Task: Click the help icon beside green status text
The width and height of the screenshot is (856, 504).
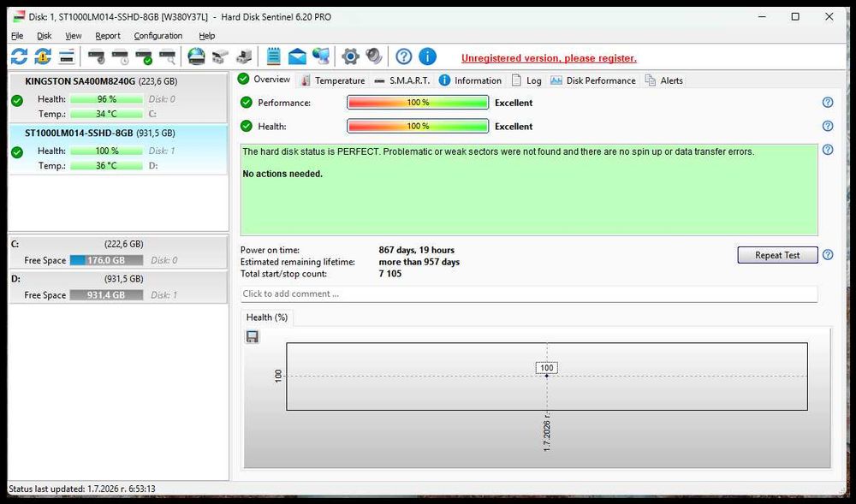Action: [828, 150]
